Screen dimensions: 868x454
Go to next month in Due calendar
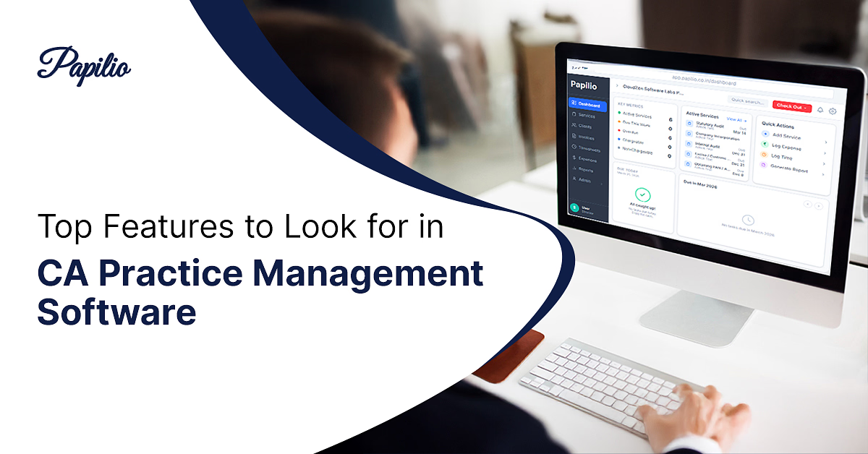tap(818, 206)
